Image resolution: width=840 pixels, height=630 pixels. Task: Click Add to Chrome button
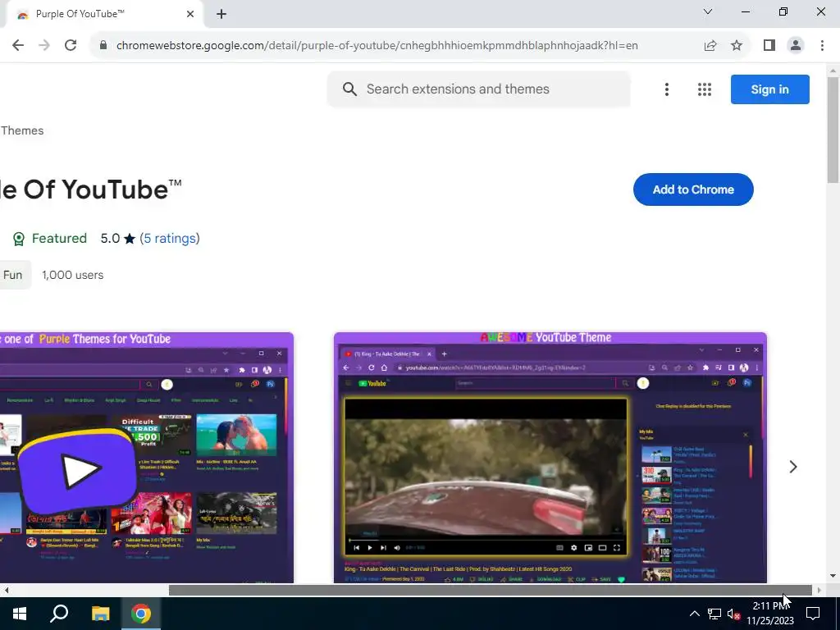[x=693, y=189]
